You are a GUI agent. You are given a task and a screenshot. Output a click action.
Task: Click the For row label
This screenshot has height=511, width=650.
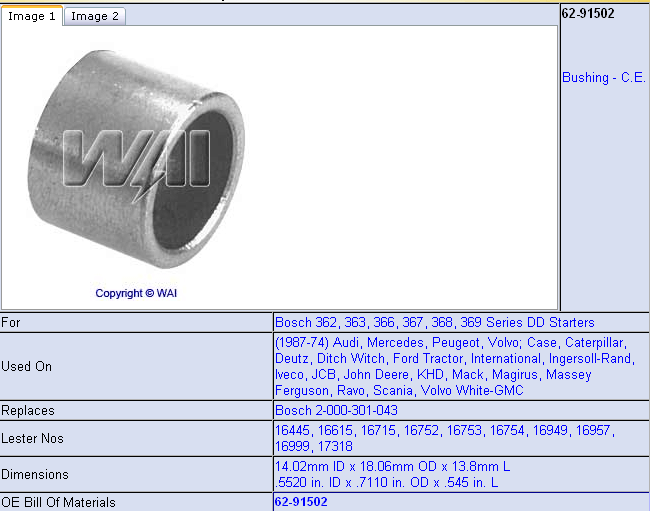11,322
